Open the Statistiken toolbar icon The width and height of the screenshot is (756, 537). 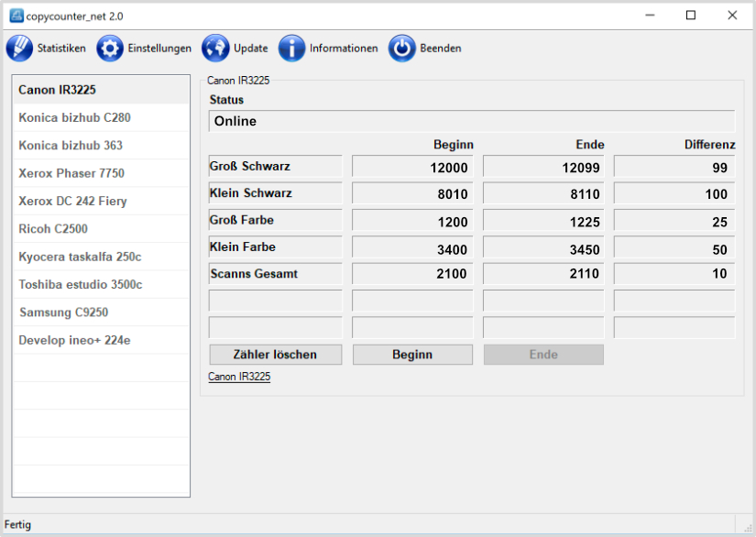(x=20, y=49)
